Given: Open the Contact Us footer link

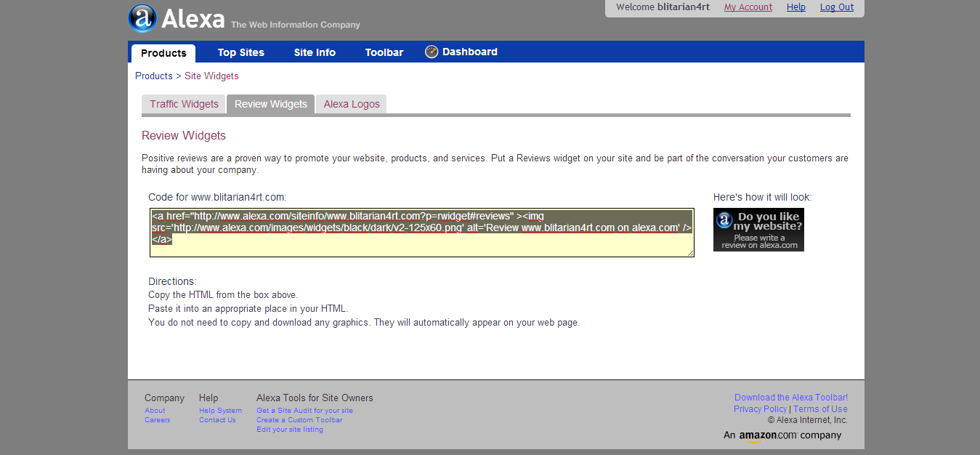Looking at the screenshot, I should pos(217,420).
